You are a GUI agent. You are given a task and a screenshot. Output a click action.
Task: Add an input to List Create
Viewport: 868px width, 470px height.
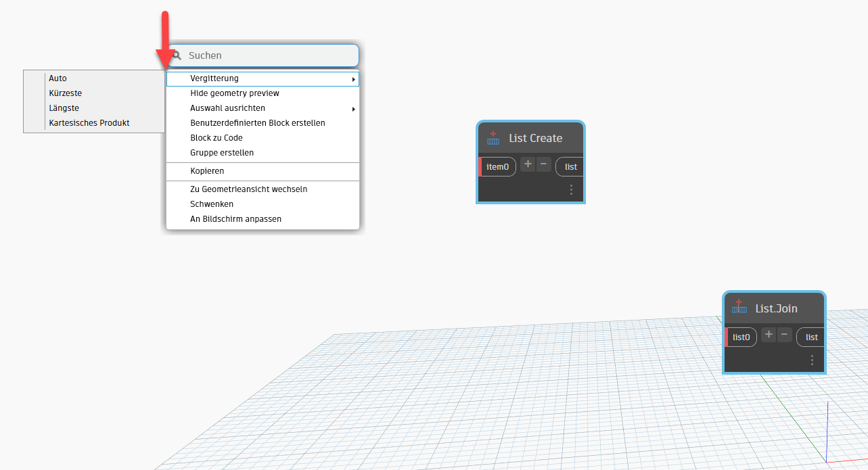coord(528,164)
